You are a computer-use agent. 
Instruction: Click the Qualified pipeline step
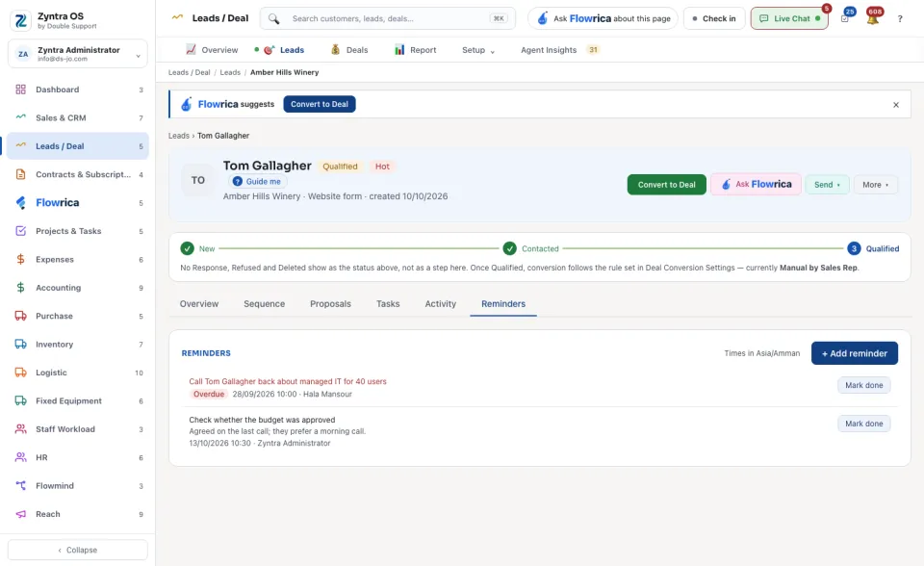click(873, 248)
